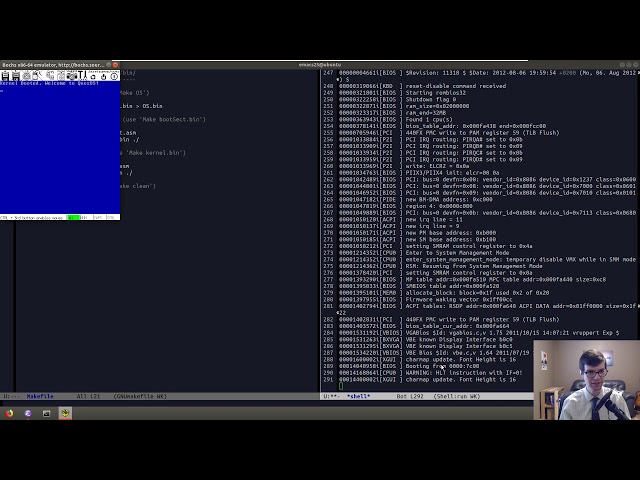This screenshot has width=640, height=480.
Task: Click inside the blue Bochs emulator display
Action: [60, 147]
